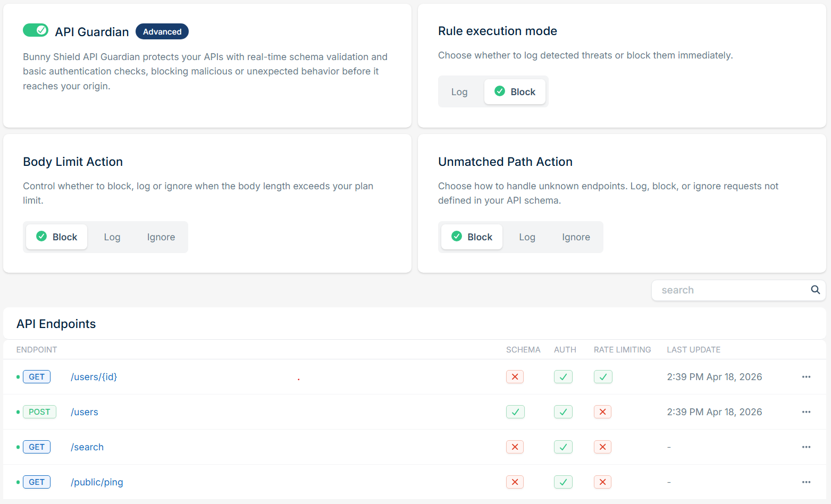
Task: Click the SCHEMA column header
Action: 523,350
